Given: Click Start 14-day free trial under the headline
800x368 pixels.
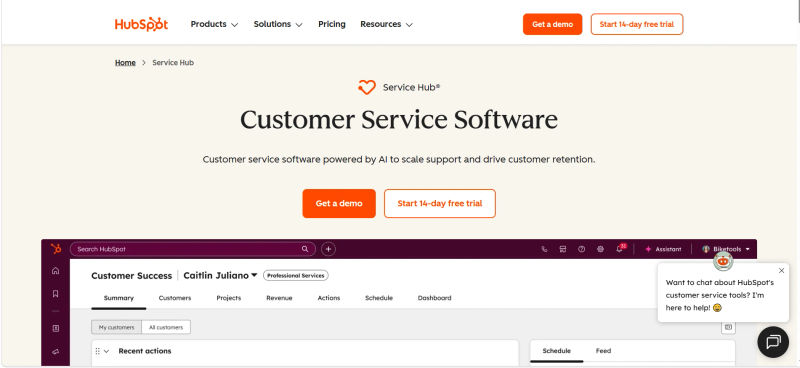Looking at the screenshot, I should click(440, 204).
